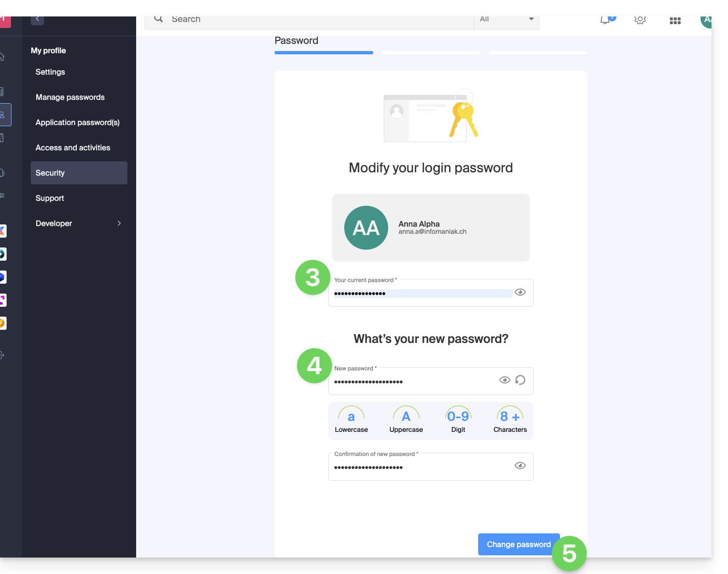This screenshot has height=574, width=728.
Task: Focus the New password input field
Action: tap(412, 382)
